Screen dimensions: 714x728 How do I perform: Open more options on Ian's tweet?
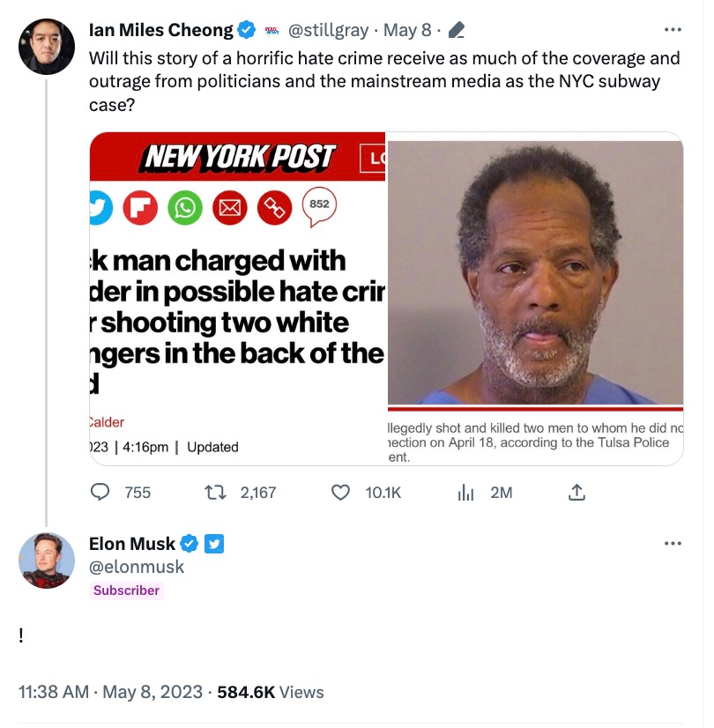coord(673,30)
